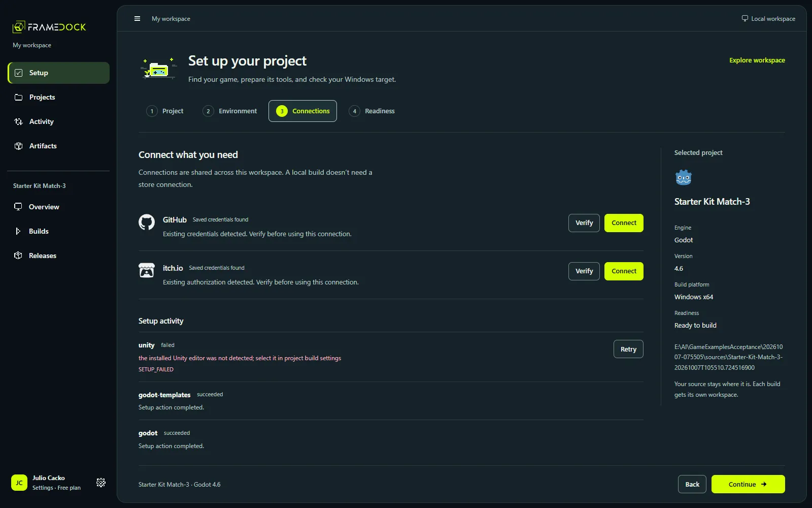Click the Builds play icon
This screenshot has height=508, width=812.
tap(18, 231)
